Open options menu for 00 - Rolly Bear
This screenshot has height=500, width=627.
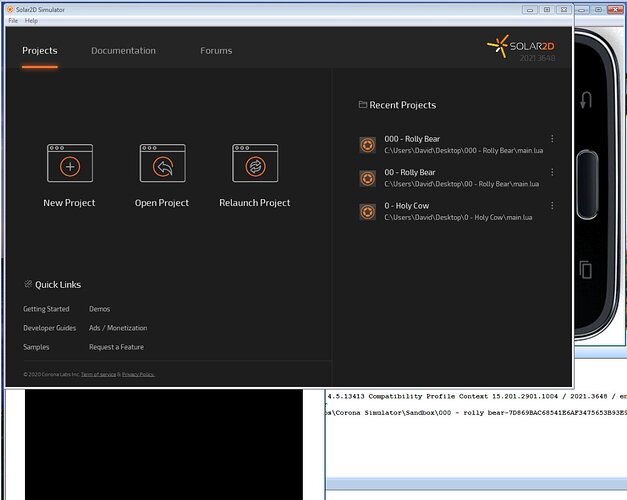(x=552, y=172)
